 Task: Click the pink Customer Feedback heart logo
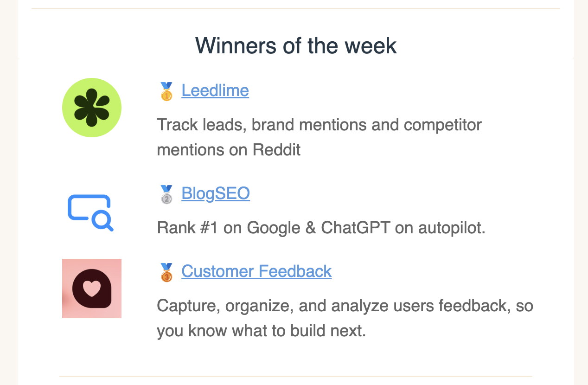point(92,289)
